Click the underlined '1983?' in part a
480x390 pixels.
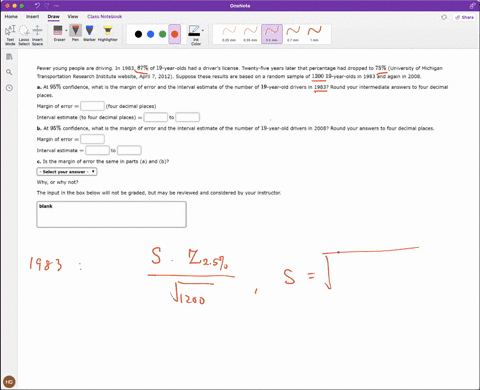321,87
